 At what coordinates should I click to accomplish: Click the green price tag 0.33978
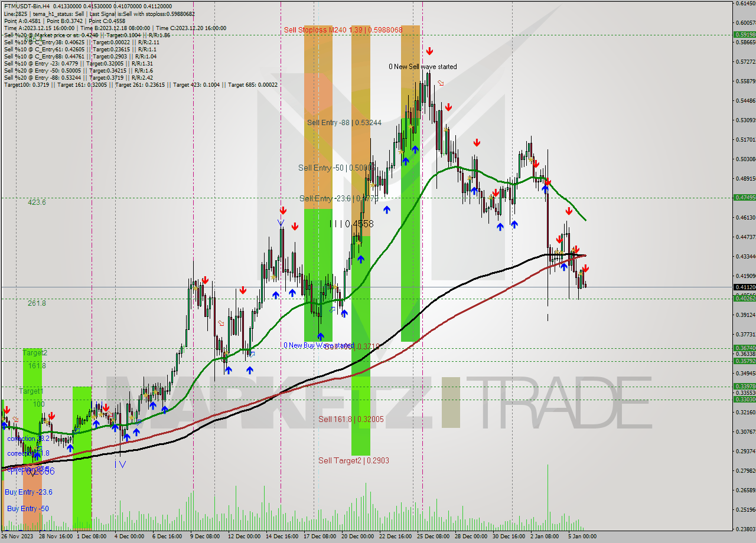coord(744,386)
